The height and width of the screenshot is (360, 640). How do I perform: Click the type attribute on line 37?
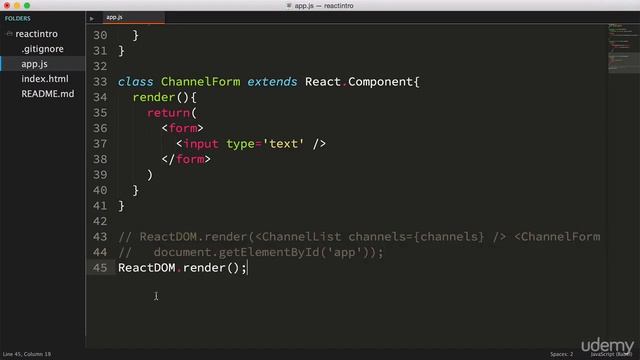click(x=240, y=144)
